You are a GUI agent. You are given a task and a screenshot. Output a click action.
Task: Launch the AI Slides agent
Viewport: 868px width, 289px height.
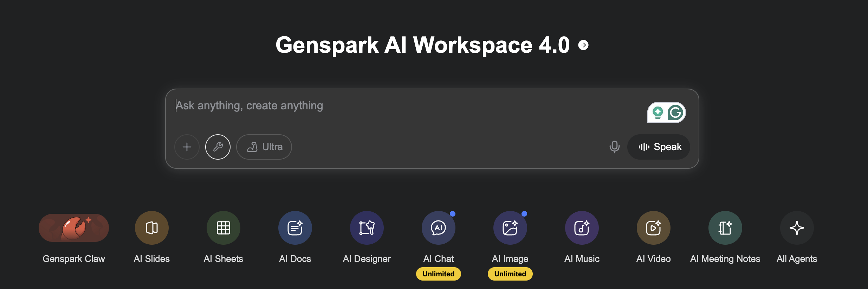pos(152,228)
